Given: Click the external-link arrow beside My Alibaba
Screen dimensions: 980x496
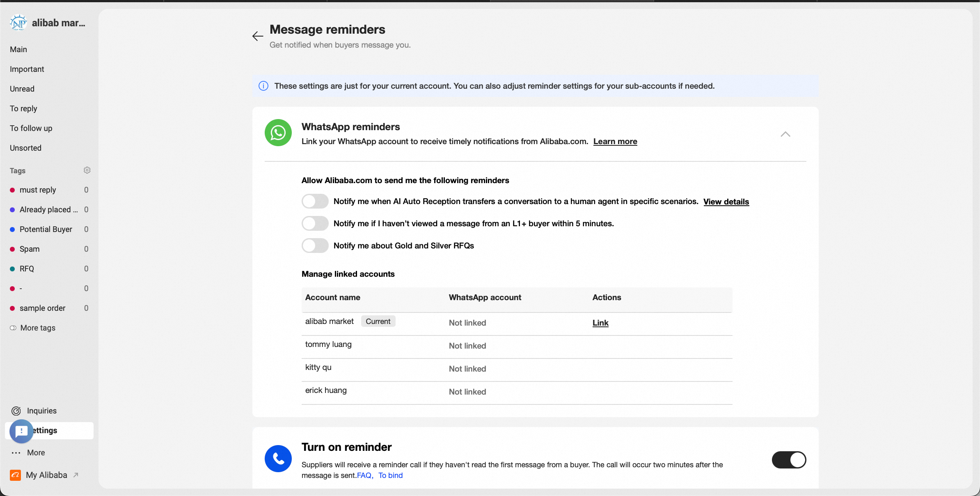Looking at the screenshot, I should coord(76,475).
